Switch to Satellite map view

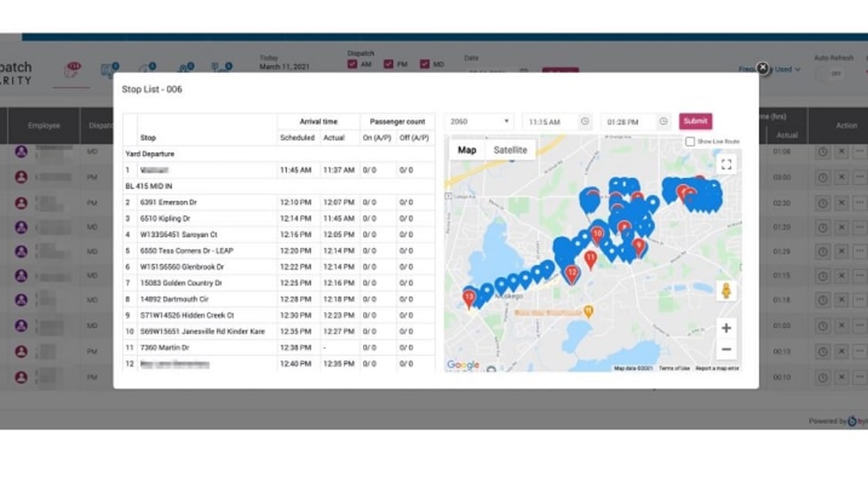point(509,150)
